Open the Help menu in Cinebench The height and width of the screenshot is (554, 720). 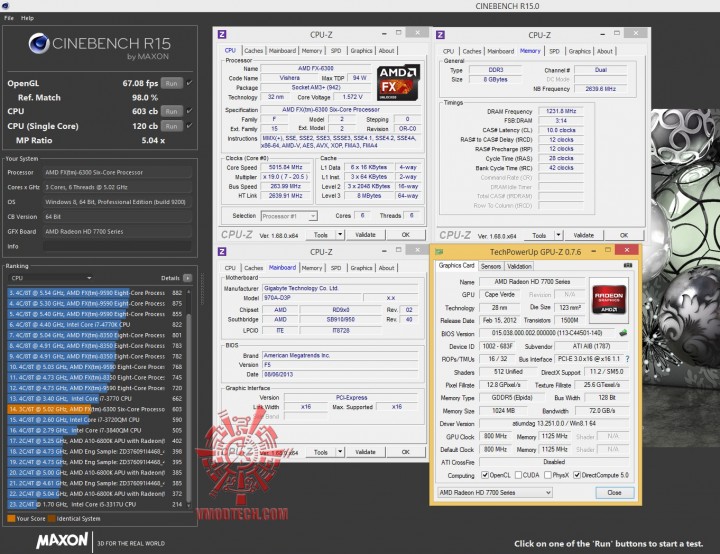click(27, 18)
